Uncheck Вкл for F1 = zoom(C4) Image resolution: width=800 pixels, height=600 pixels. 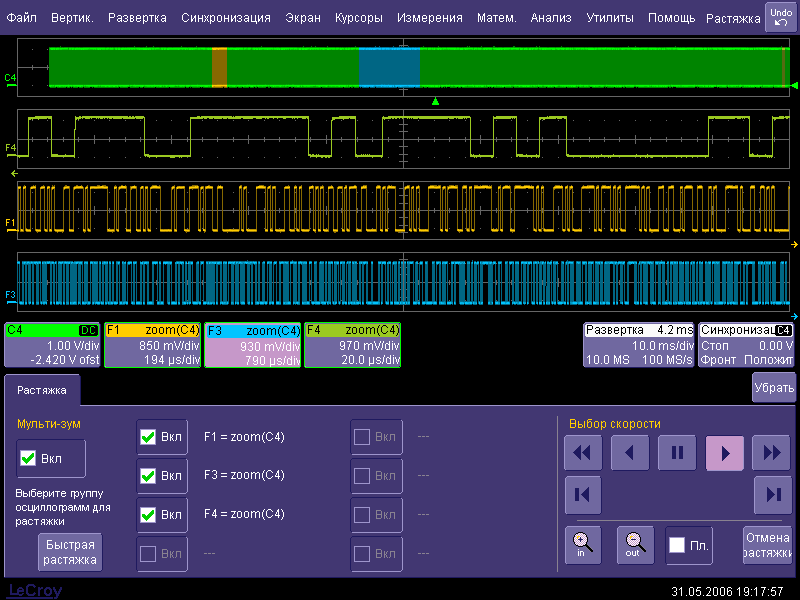click(x=148, y=437)
